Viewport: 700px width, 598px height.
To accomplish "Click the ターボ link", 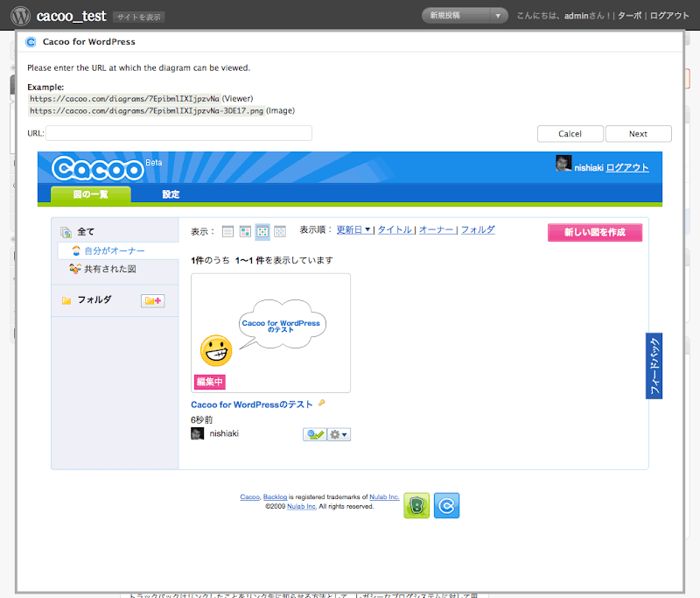I will (630, 16).
